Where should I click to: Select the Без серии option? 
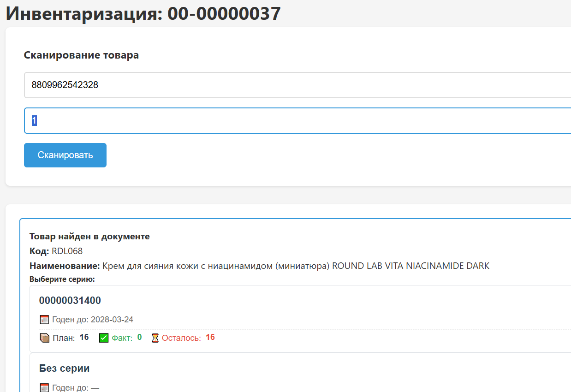coord(300,373)
